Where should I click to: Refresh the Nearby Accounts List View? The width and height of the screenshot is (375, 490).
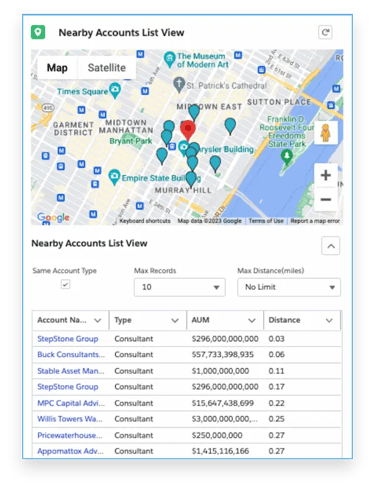(325, 32)
